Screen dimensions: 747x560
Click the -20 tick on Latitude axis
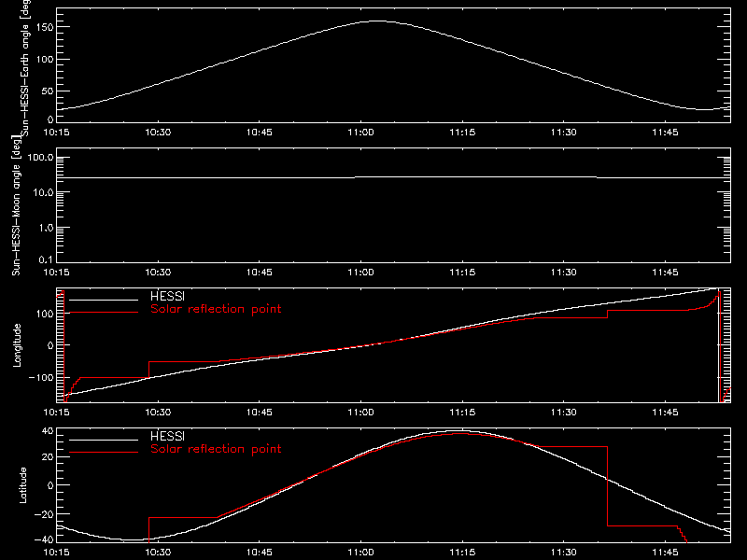[44, 514]
